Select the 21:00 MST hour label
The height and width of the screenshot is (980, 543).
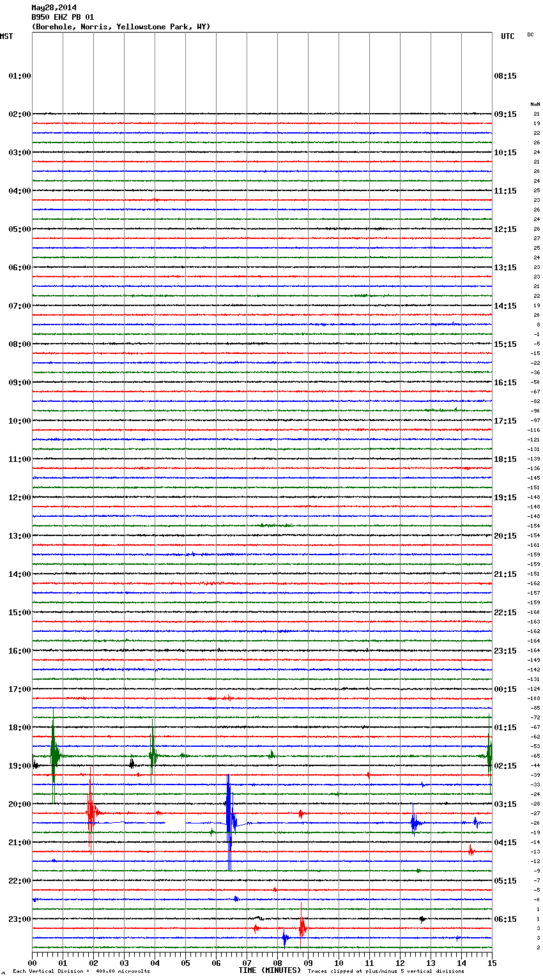[20, 843]
